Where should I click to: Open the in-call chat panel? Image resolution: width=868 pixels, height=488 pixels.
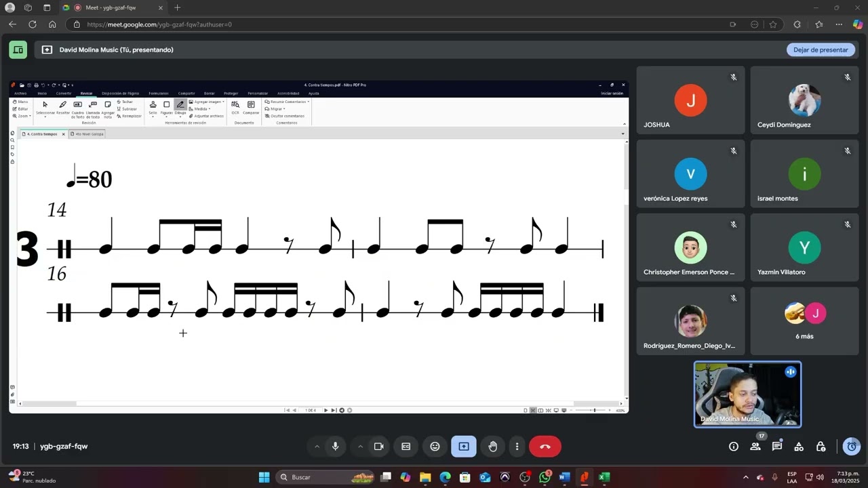pos(777,447)
